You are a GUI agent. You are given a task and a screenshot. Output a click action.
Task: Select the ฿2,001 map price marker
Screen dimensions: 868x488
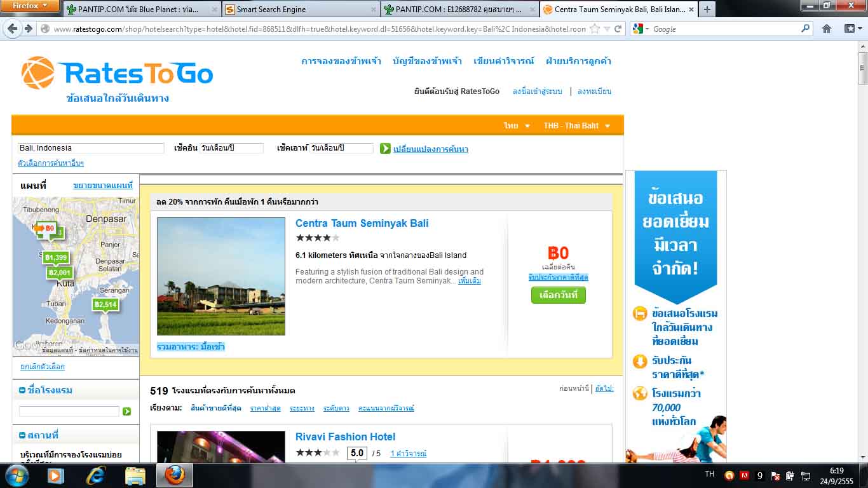[x=60, y=273]
